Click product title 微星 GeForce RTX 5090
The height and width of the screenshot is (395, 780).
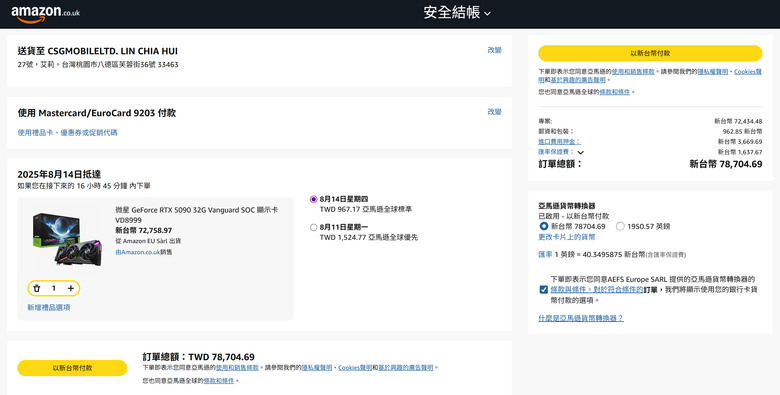pyautogui.click(x=196, y=215)
